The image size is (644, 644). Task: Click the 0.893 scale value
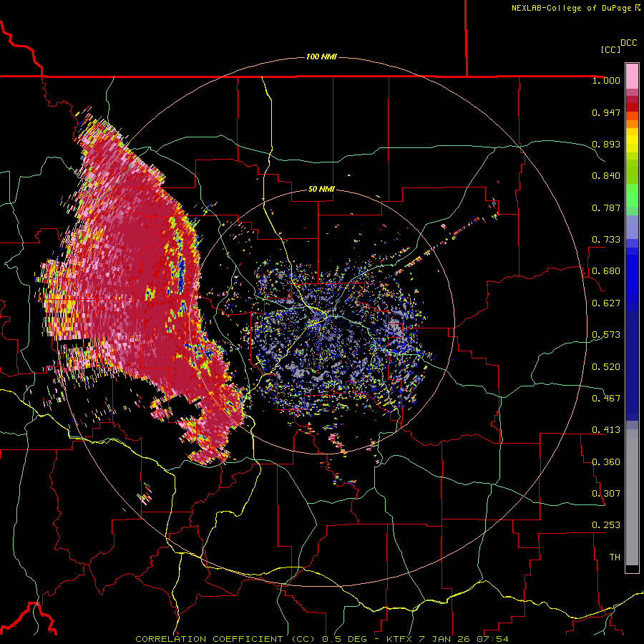(x=606, y=144)
